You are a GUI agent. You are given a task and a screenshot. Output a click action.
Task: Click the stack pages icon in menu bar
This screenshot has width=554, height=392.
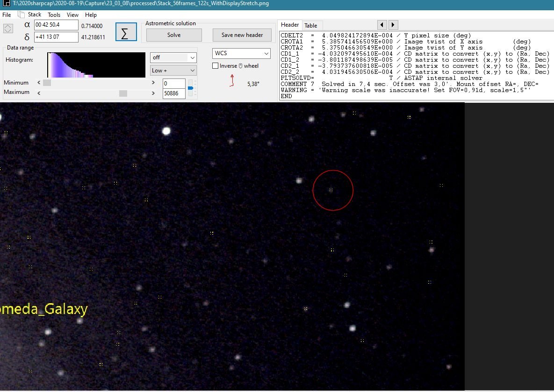point(21,14)
